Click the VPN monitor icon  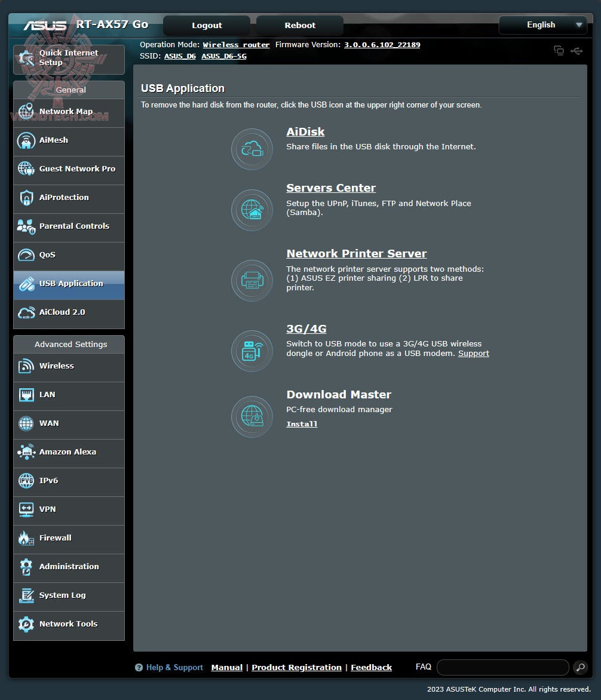click(26, 509)
